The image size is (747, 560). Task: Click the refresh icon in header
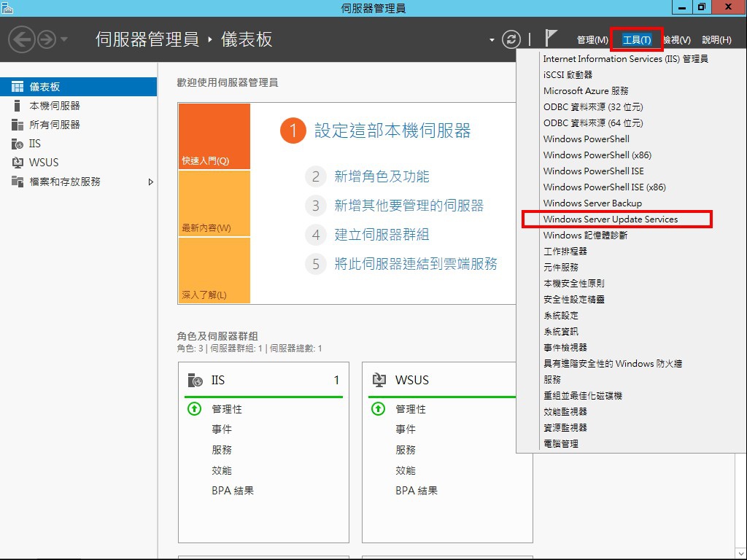pos(511,39)
